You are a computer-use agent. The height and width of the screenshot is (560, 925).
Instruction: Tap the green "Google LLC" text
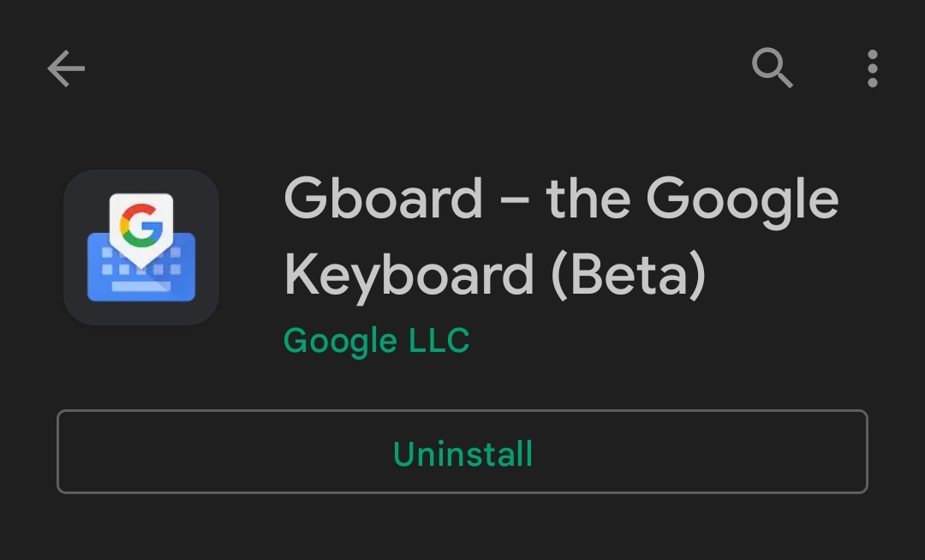pos(376,341)
